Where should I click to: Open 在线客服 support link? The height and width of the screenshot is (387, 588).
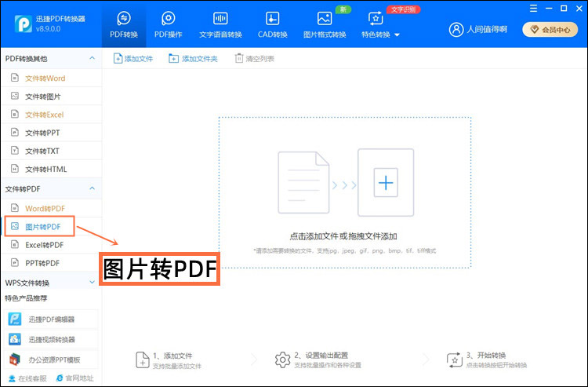pyautogui.click(x=27, y=378)
